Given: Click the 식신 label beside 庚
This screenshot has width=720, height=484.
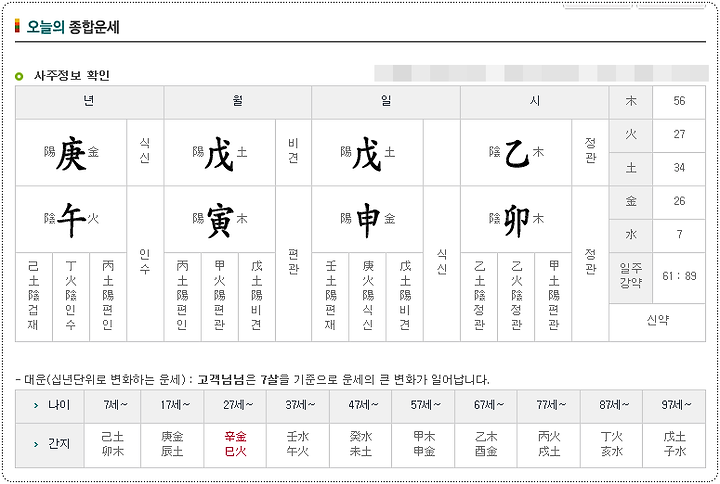Looking at the screenshot, I should 145,151.
